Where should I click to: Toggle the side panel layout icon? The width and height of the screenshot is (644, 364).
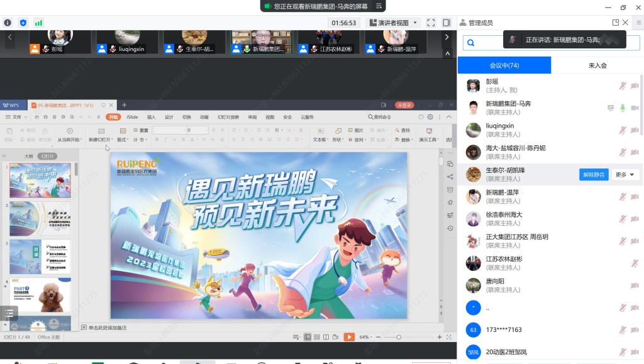(447, 23)
